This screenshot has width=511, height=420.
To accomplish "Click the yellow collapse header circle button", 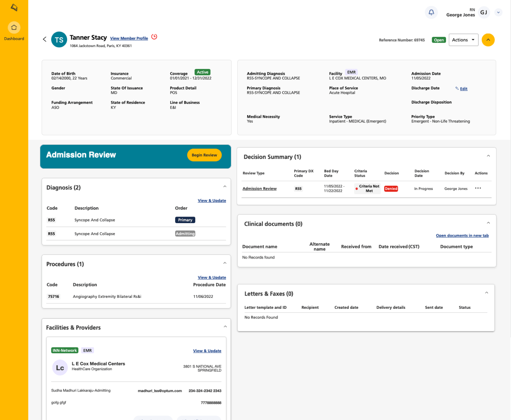I will [488, 40].
